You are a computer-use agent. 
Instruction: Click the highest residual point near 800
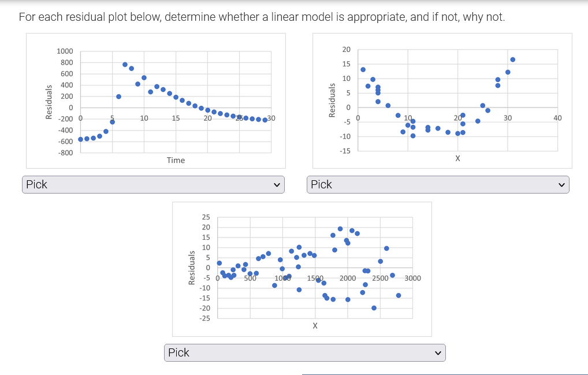[125, 64]
